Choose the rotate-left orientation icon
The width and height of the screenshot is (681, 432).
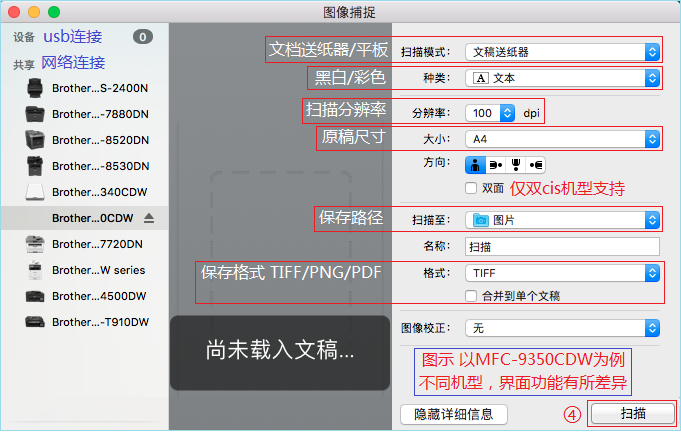(496, 165)
